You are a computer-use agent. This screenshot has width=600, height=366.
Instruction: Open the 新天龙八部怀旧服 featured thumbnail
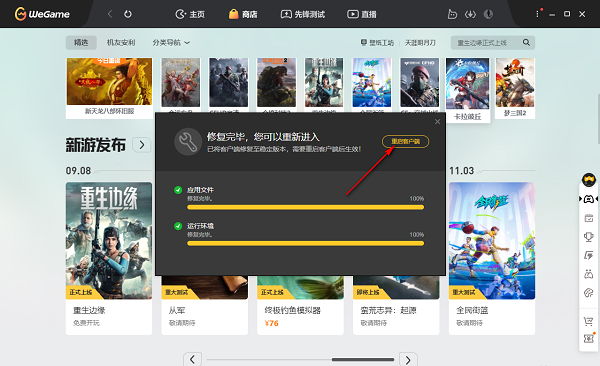109,88
